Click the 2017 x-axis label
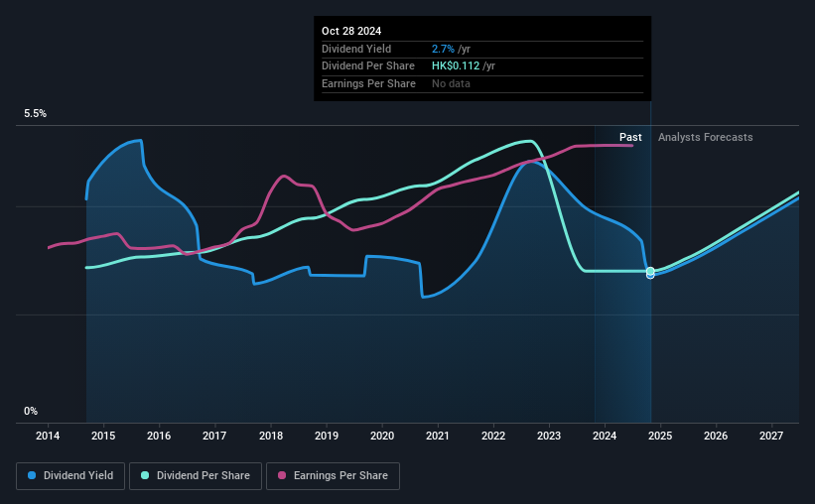This screenshot has width=815, height=504. 214,436
